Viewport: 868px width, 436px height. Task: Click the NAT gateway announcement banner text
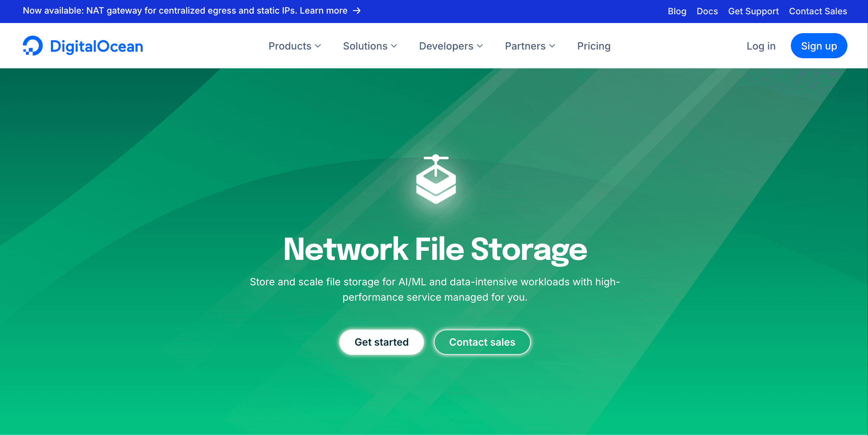[x=185, y=11]
